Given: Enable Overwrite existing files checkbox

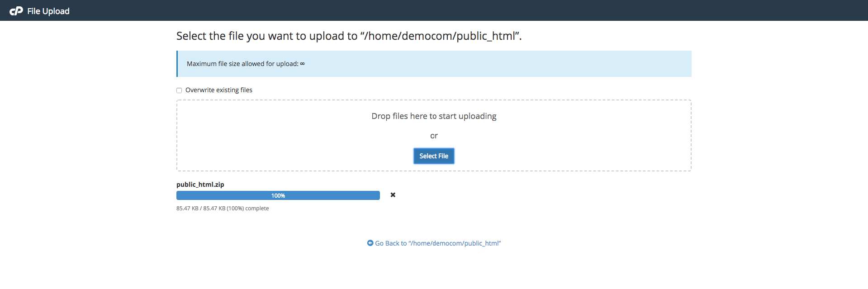Looking at the screenshot, I should coord(179,90).
